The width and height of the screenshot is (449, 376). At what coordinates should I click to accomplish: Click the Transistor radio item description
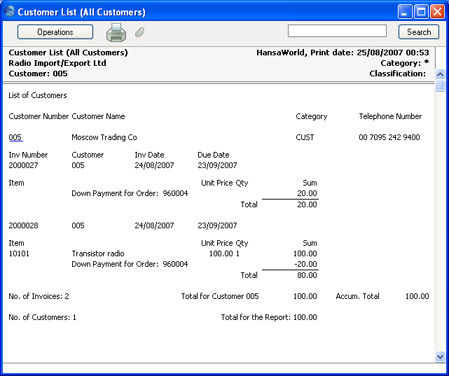(98, 254)
